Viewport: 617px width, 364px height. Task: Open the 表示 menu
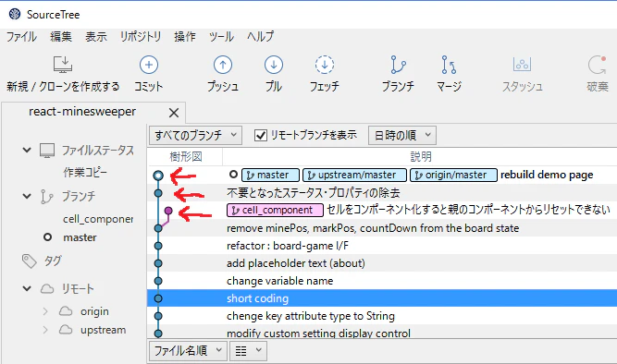point(96,37)
